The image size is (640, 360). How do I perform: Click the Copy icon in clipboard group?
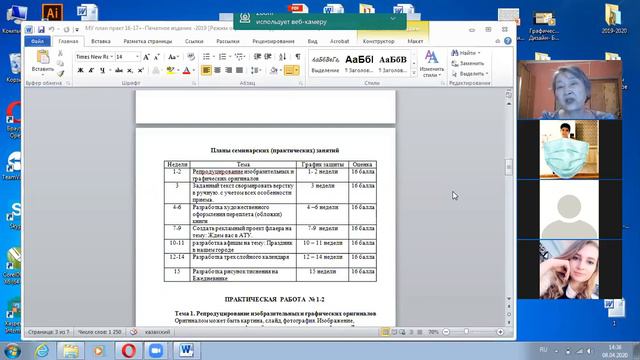[60, 63]
